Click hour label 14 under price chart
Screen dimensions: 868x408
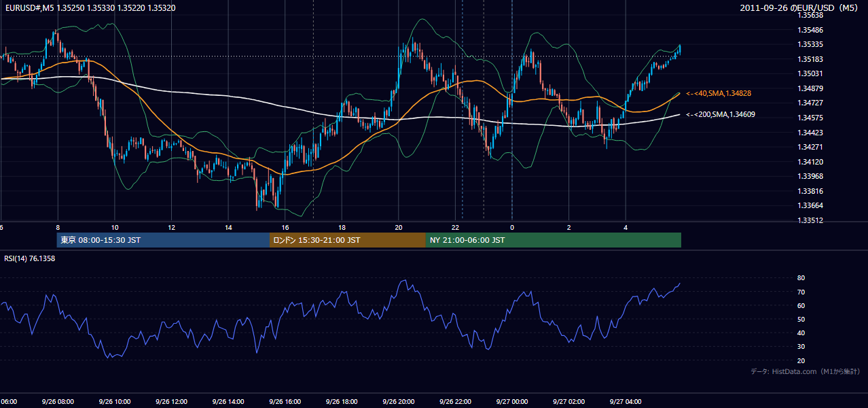229,228
